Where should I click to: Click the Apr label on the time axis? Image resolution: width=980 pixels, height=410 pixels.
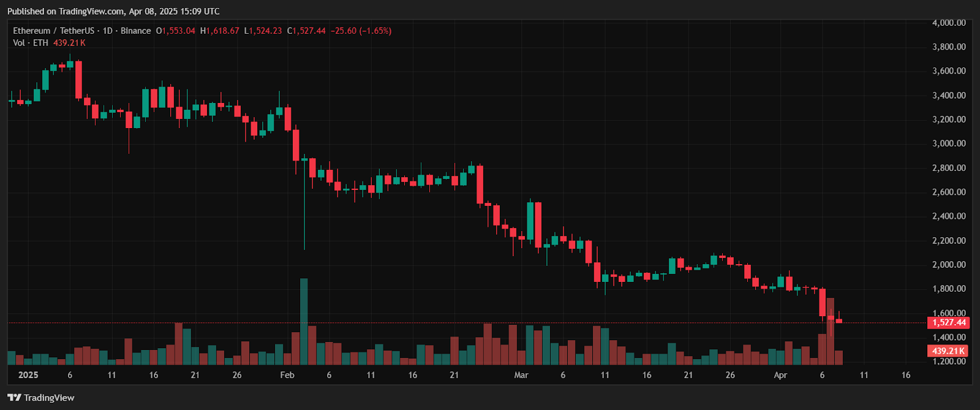[780, 375]
